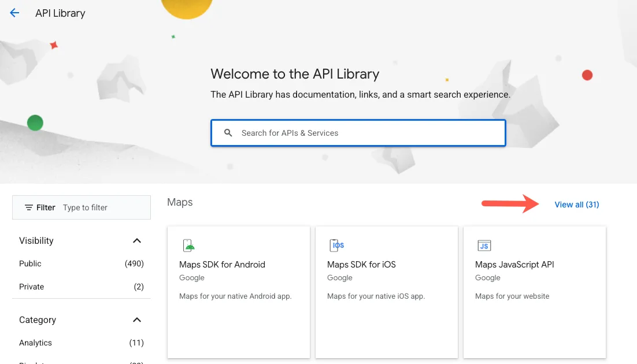637x364 pixels.
Task: Collapse the Category section
Action: [x=137, y=320]
